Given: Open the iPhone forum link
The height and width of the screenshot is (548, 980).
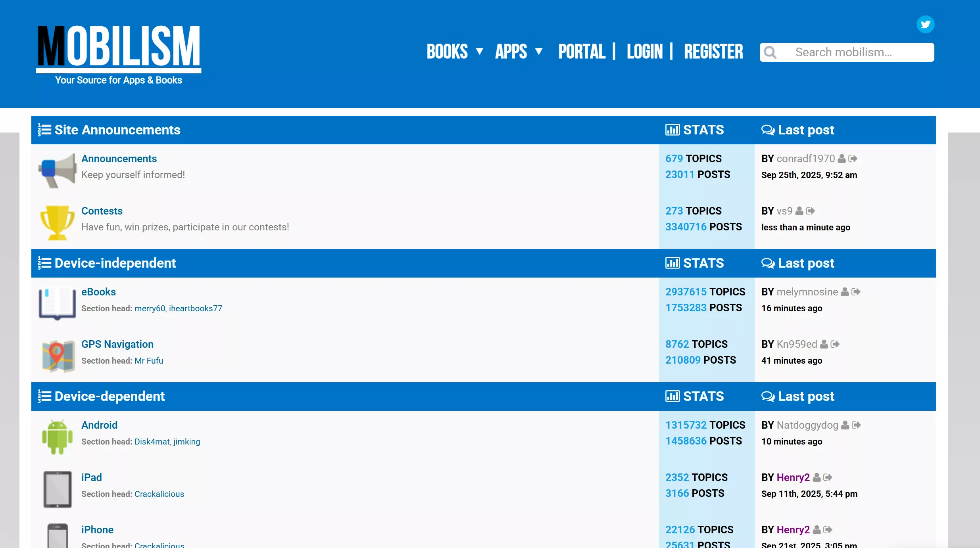Looking at the screenshot, I should point(97,530).
